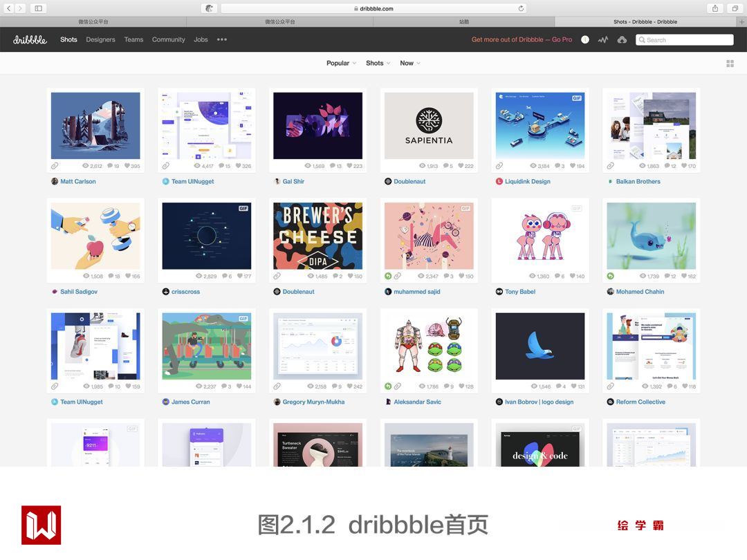Open Sahil Sadigov's profile link
Screen dimensions: 747x560
point(79,292)
